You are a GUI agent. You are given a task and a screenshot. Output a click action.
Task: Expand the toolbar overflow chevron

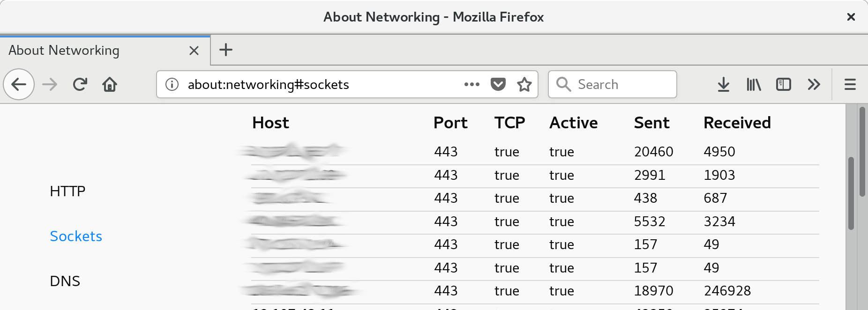(x=814, y=84)
